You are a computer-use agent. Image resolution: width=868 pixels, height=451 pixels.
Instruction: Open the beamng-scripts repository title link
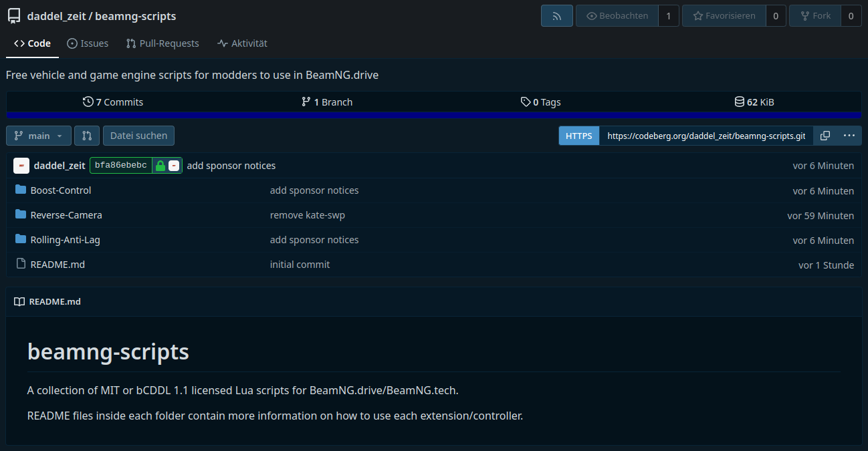coord(136,16)
